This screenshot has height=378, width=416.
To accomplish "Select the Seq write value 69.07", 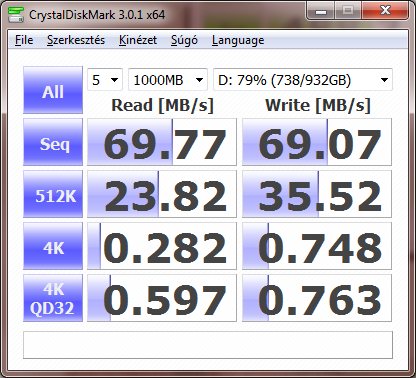I will [x=317, y=142].
